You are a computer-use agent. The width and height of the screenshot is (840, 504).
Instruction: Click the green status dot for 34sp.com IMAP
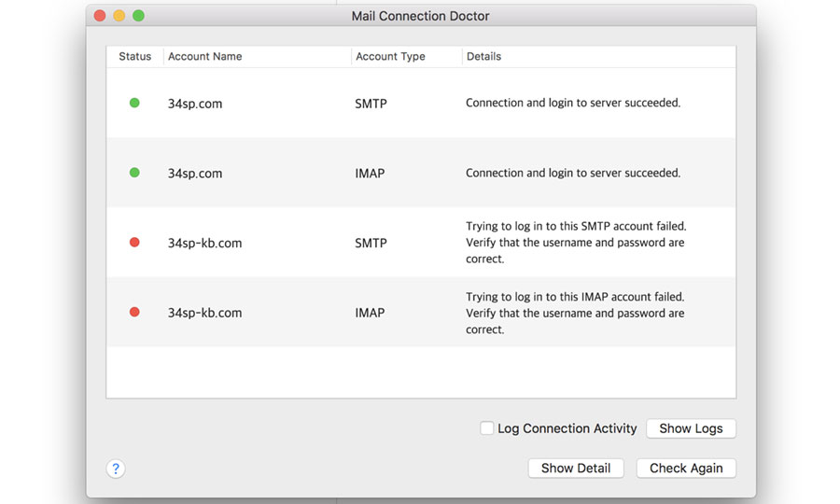pyautogui.click(x=134, y=173)
